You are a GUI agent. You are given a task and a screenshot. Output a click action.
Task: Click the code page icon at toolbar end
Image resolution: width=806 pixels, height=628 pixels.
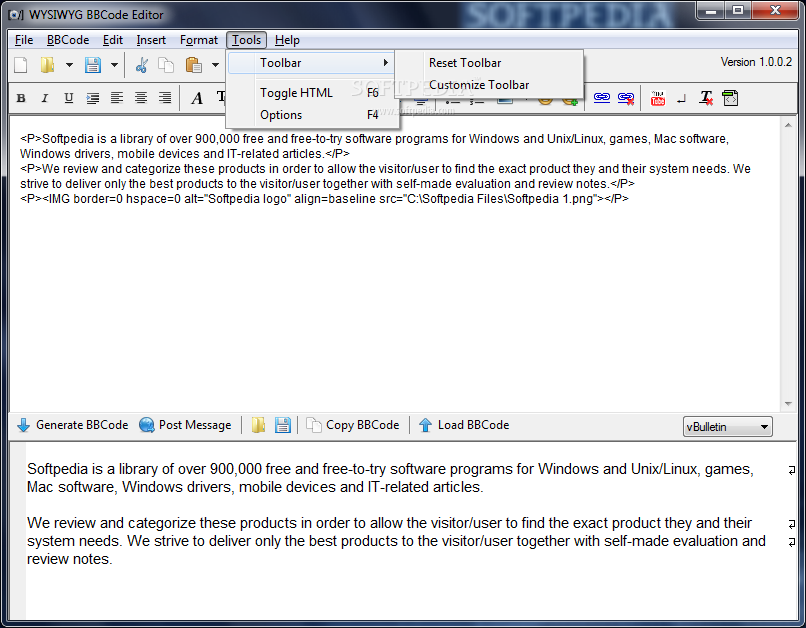(730, 98)
